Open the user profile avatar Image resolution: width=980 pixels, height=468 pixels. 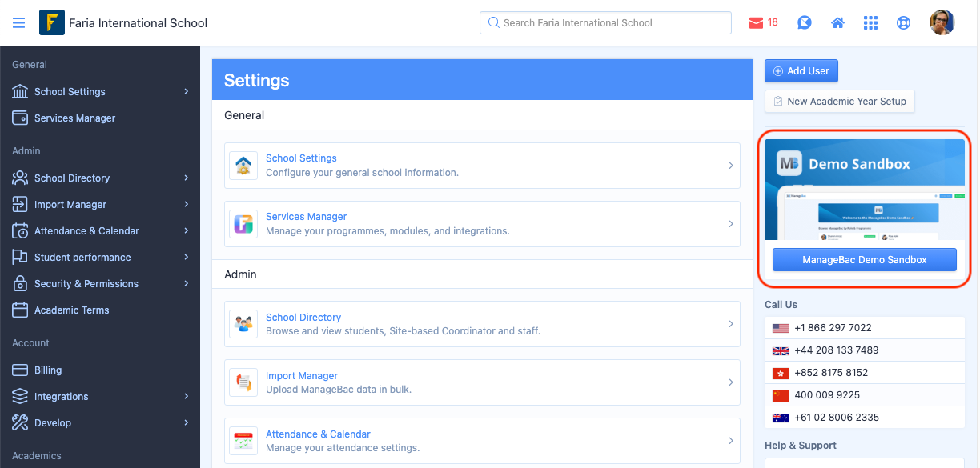[942, 22]
